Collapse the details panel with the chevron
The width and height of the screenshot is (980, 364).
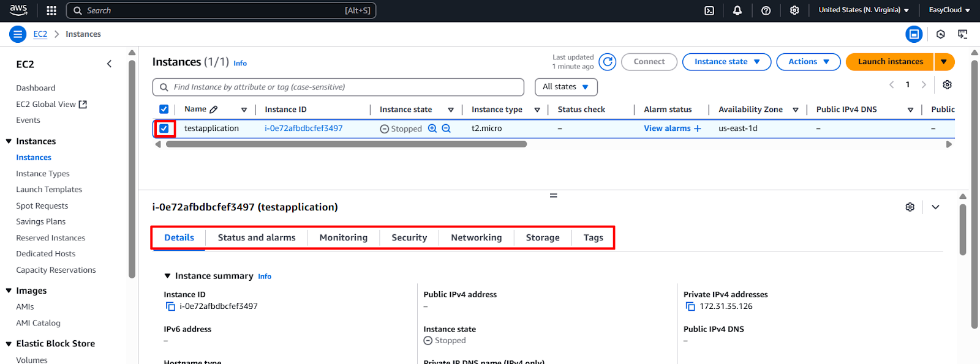pos(935,207)
